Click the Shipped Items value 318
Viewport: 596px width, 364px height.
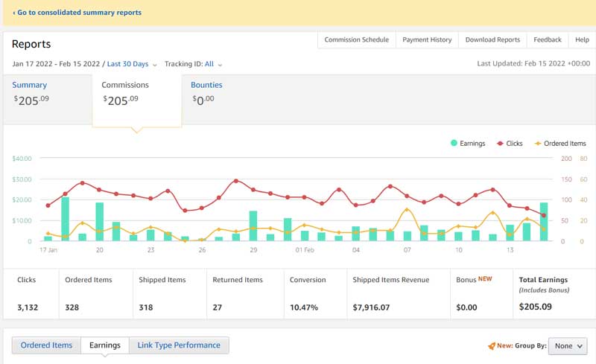point(145,307)
